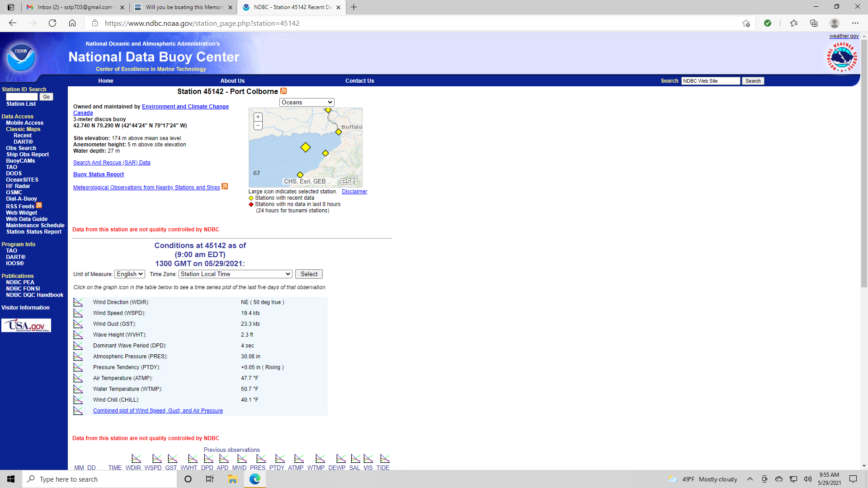Open the Home menu item
868x488 pixels.
click(x=106, y=81)
